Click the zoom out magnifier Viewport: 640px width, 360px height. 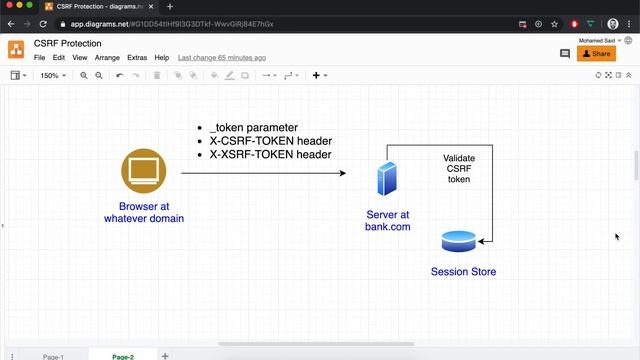(99, 76)
